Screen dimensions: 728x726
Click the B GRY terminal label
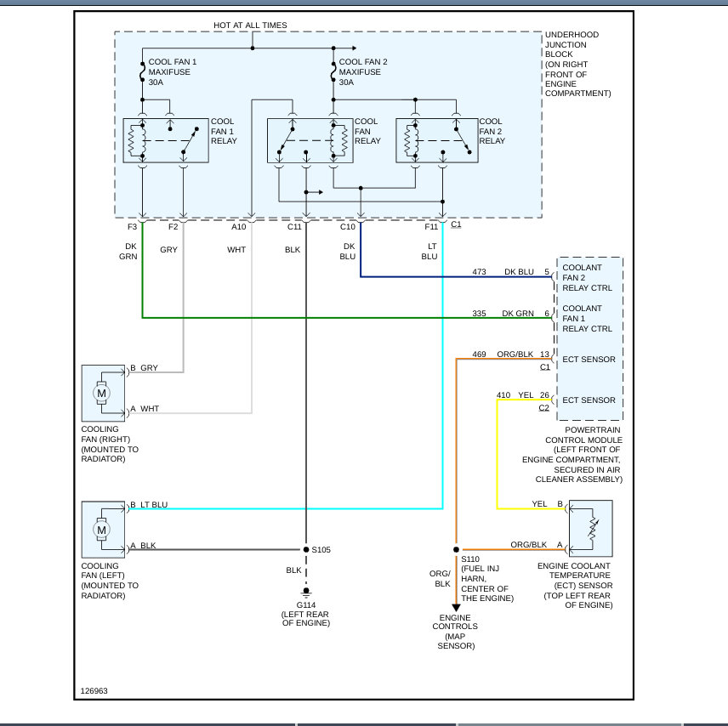tap(144, 367)
